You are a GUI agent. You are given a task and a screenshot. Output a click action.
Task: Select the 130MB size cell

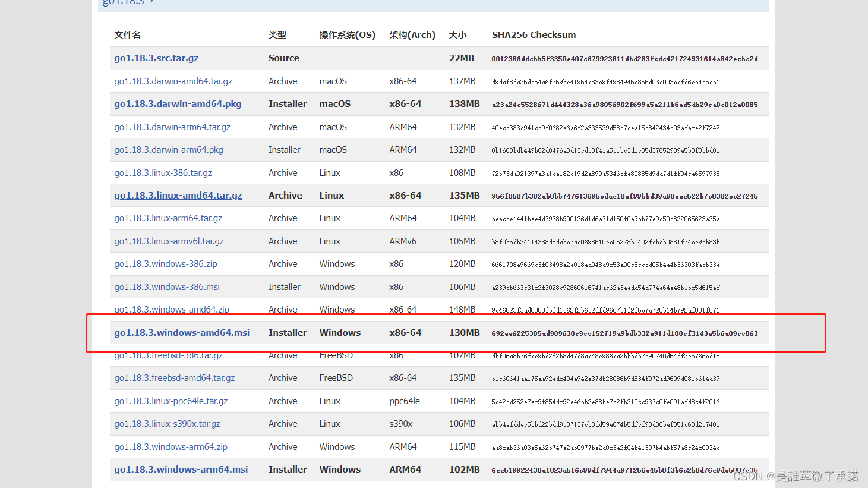[465, 333]
